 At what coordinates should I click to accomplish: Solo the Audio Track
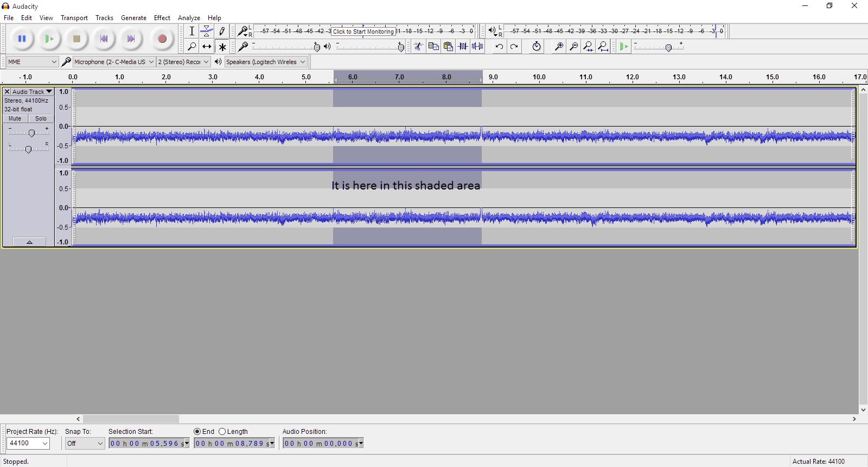tap(41, 118)
